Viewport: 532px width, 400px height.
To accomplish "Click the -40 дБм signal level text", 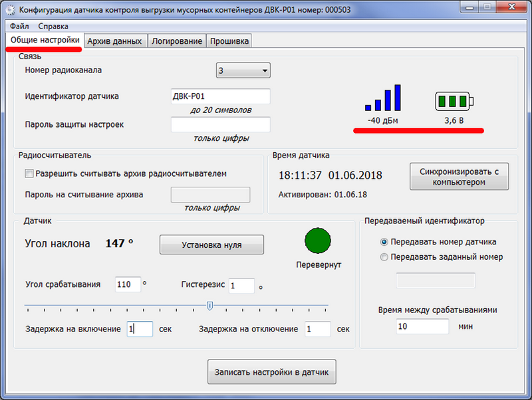I will tap(383, 121).
